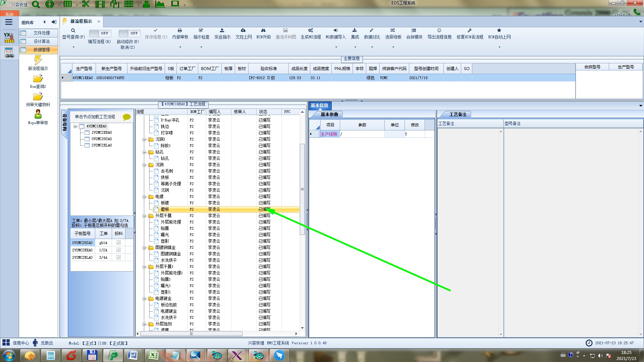Viewport: 644px width, 362px height.
Task: Click the 生成MI流程 gear icon
Action: tap(311, 31)
